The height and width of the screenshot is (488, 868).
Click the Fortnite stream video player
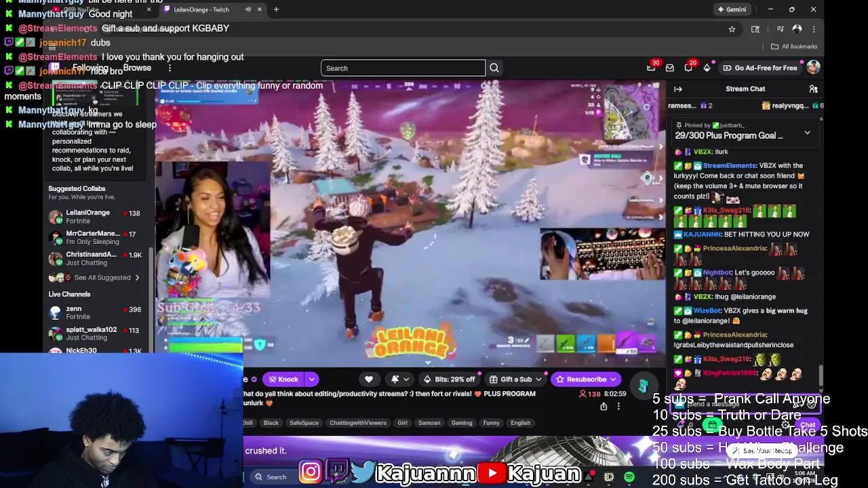410,224
